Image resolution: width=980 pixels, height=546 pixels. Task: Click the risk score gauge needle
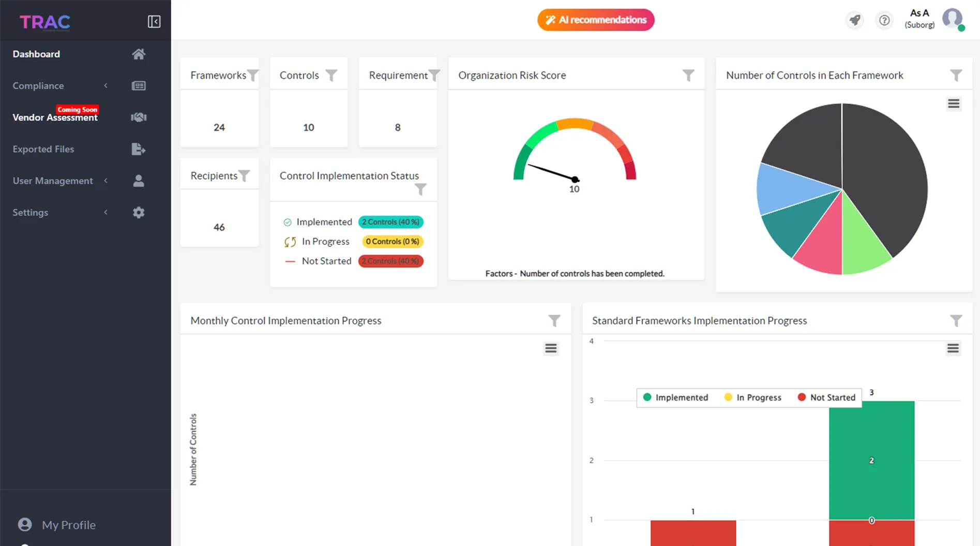point(552,172)
